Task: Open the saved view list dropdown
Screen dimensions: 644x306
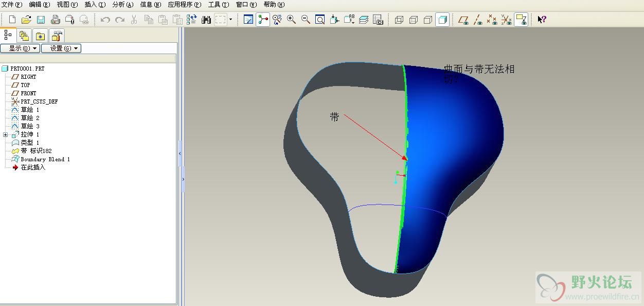Action: pyautogui.click(x=349, y=20)
